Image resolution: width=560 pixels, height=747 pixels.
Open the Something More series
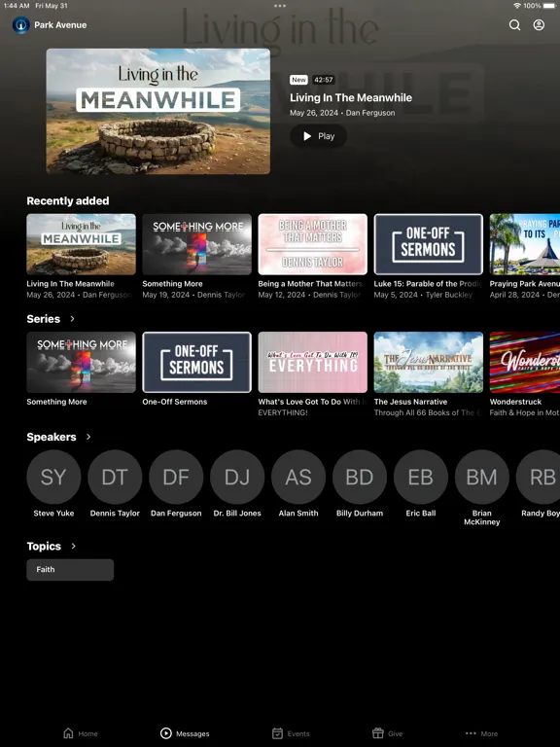(x=81, y=363)
